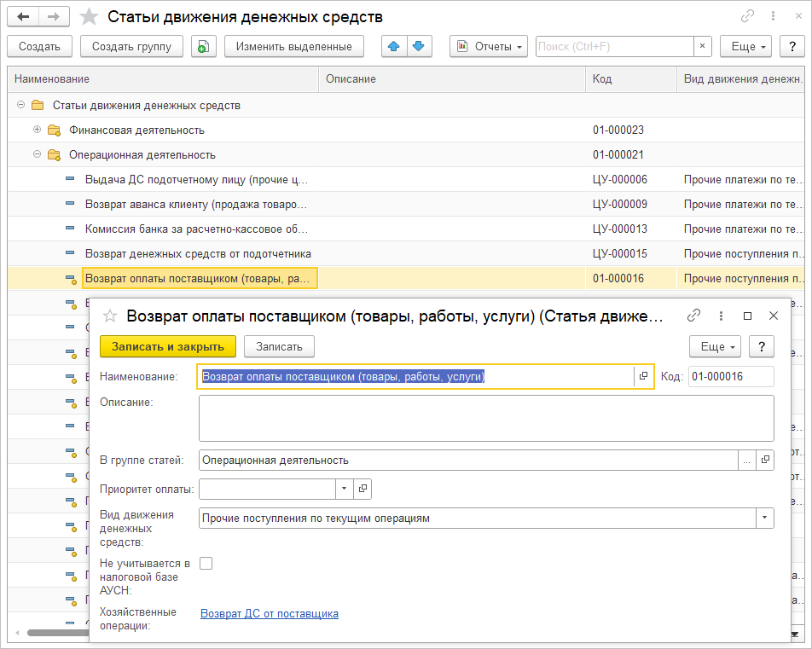Expand the Финансовая деятельность group
812x649 pixels.
click(x=37, y=130)
